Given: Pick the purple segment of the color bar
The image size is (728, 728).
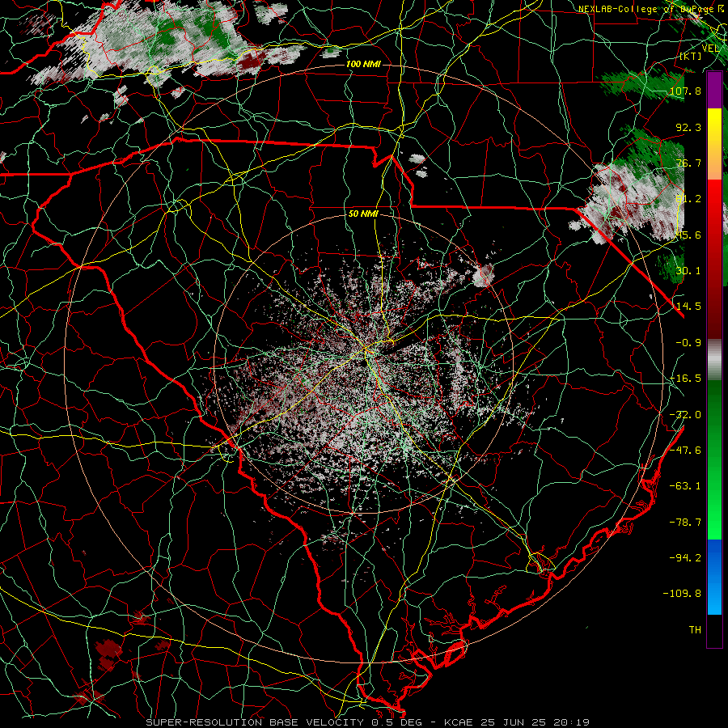Looking at the screenshot, I should click(714, 91).
